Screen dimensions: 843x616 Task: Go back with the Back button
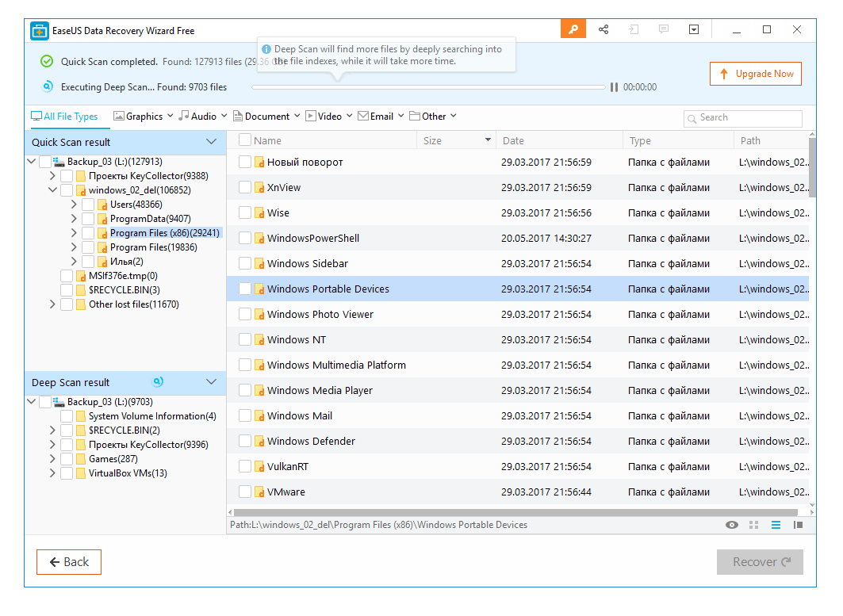(69, 562)
